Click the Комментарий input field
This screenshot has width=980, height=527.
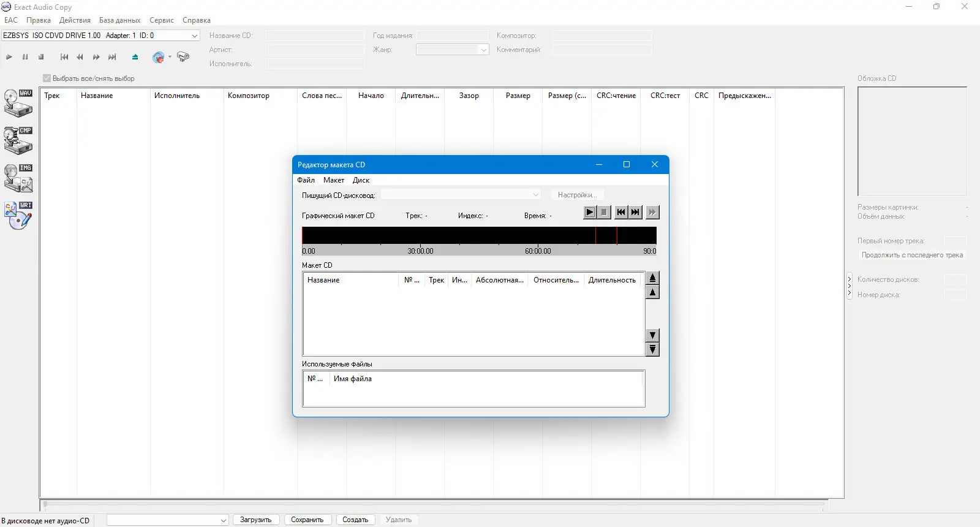[602, 50]
